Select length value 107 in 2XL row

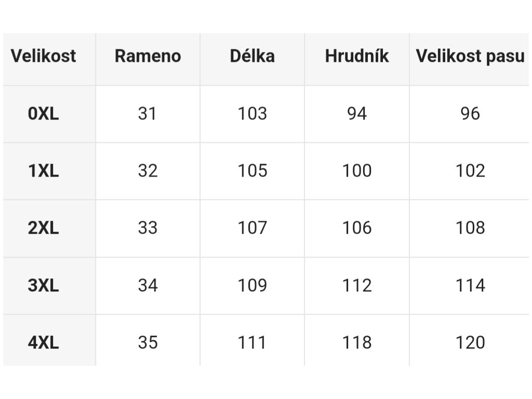click(x=252, y=228)
